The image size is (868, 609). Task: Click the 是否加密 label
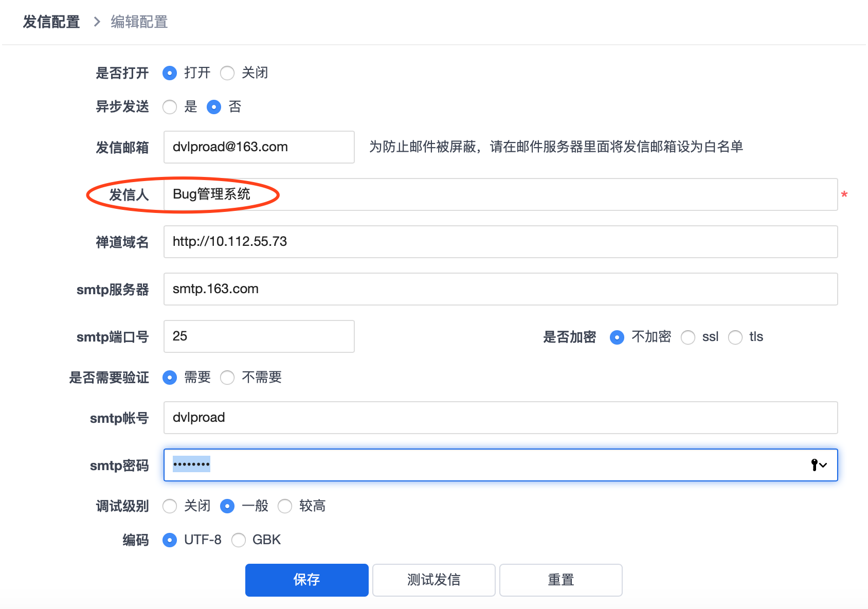pos(570,337)
